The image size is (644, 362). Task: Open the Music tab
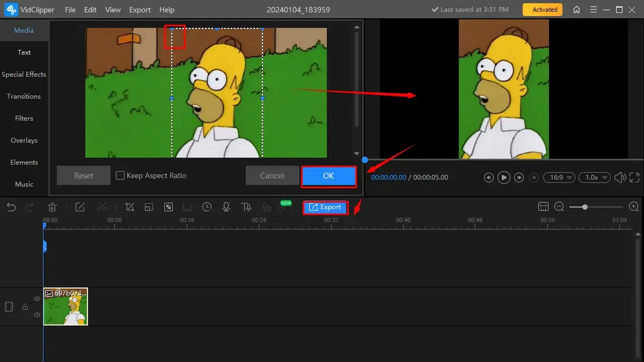24,184
